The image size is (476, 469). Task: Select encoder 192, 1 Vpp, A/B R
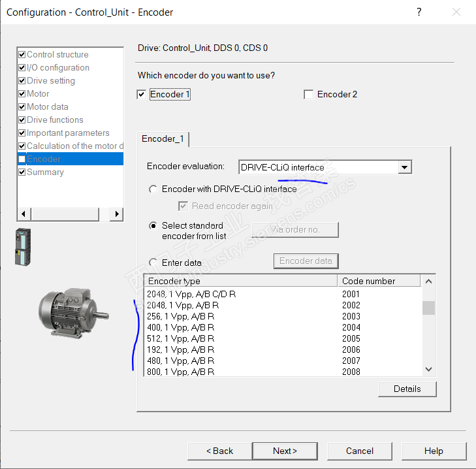tap(283, 349)
